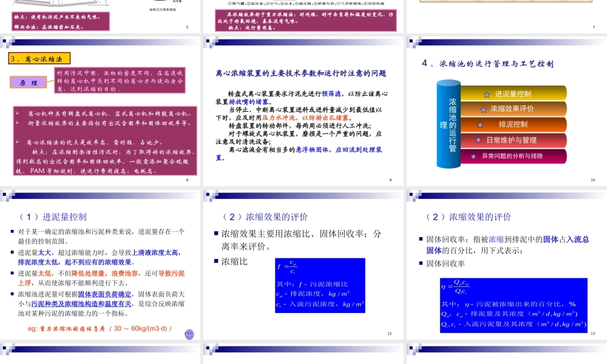Click the star icon beside 进泥量控制
Screen dimensions: 607x364
coord(487,95)
